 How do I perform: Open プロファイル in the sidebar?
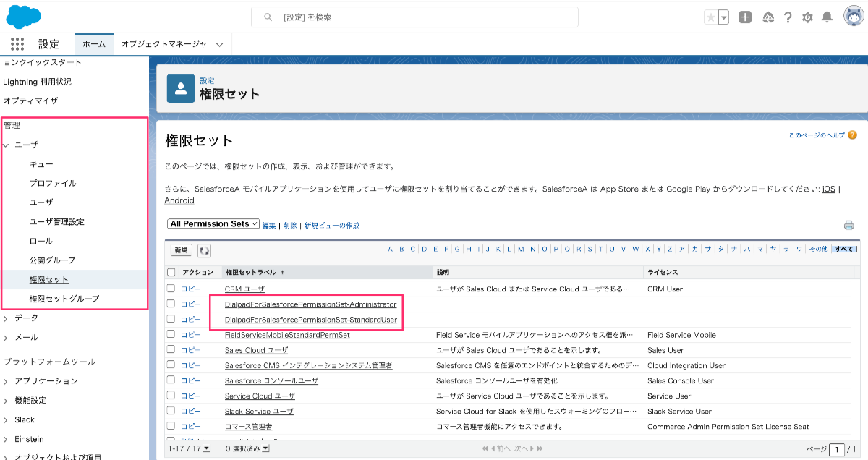[x=53, y=184]
